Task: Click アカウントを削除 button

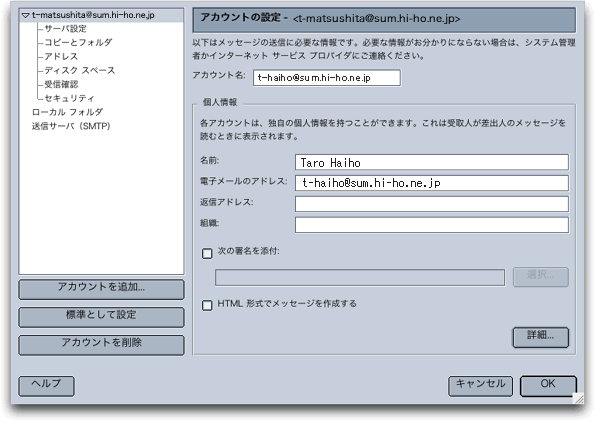Action: [x=101, y=345]
